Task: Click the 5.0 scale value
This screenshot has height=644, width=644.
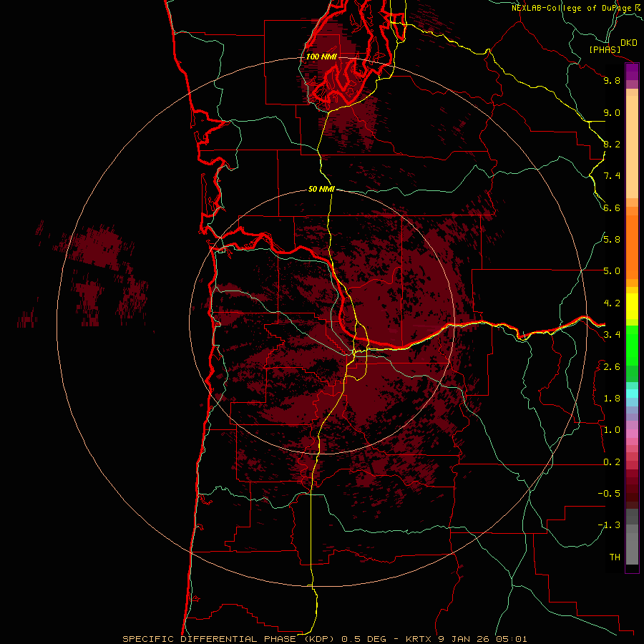Action: coord(612,271)
